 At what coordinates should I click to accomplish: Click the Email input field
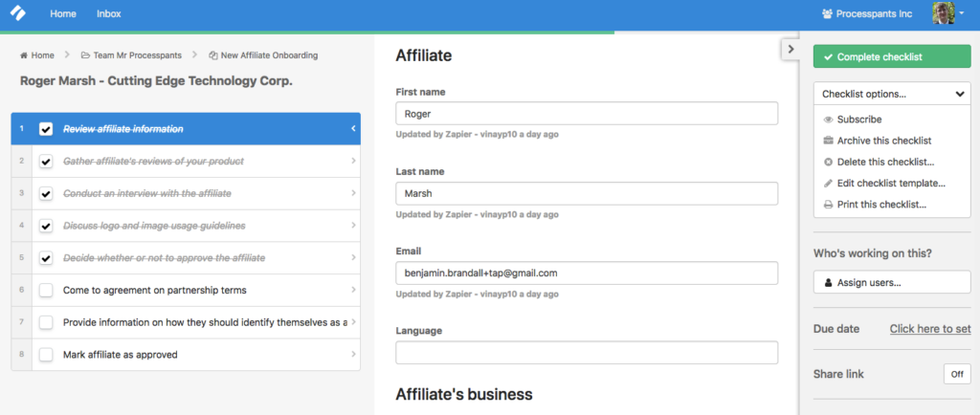coord(587,273)
